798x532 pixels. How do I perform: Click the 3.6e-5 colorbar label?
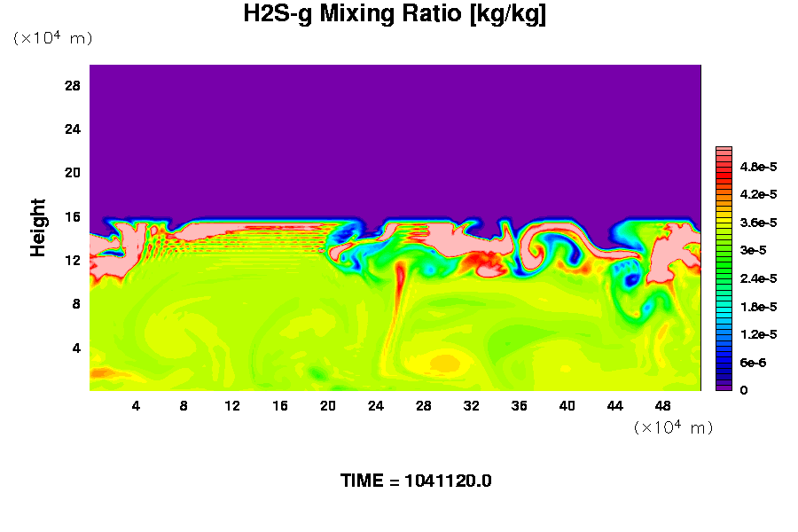pyautogui.click(x=758, y=223)
